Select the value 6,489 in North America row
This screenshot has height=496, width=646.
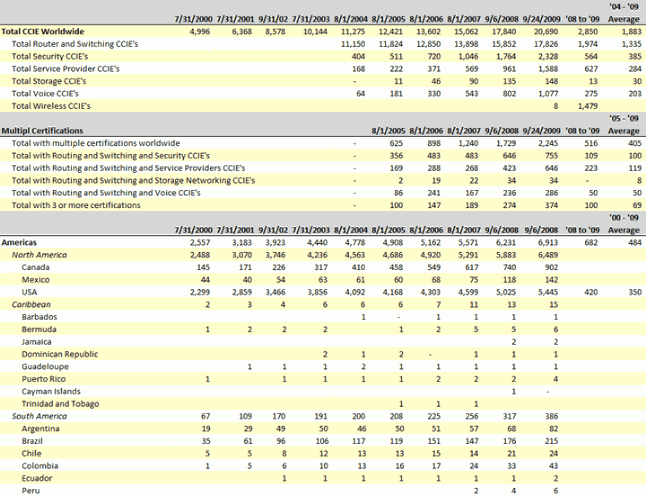548,255
